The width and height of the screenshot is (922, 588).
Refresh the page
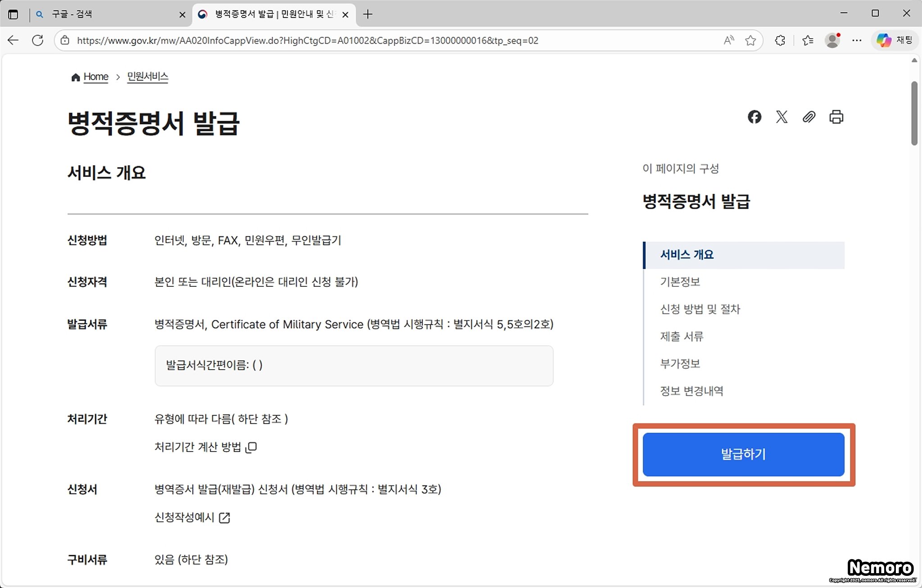[38, 41]
